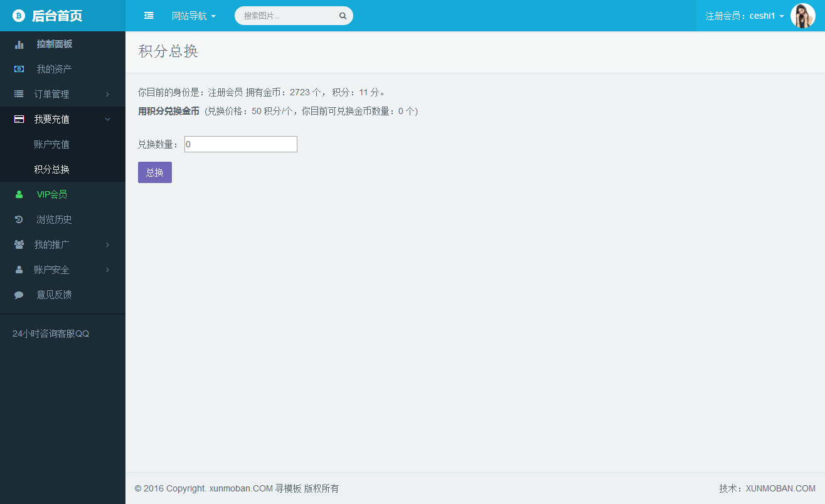Open the 网站导航 dropdown
Viewport: 825px width, 504px height.
194,16
